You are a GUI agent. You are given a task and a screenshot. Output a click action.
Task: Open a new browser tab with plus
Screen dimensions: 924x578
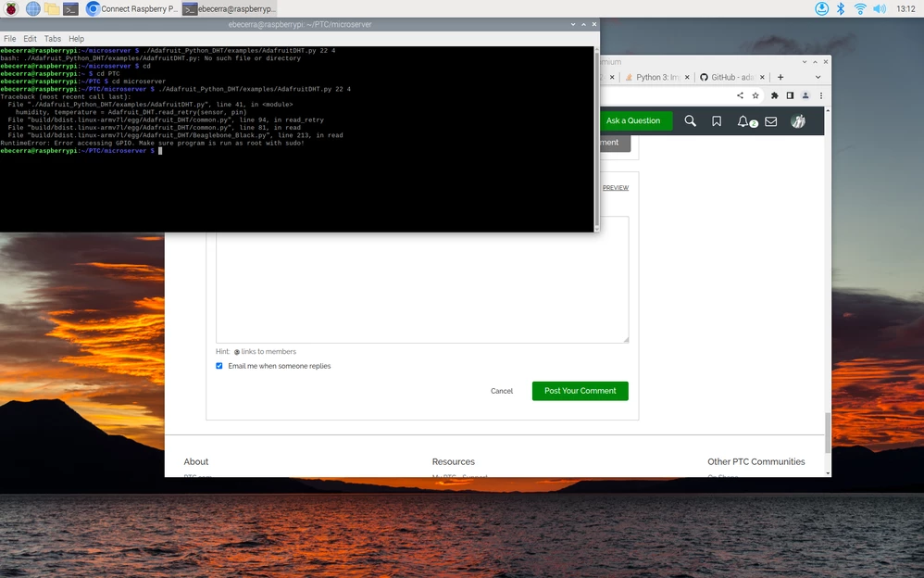pos(780,77)
